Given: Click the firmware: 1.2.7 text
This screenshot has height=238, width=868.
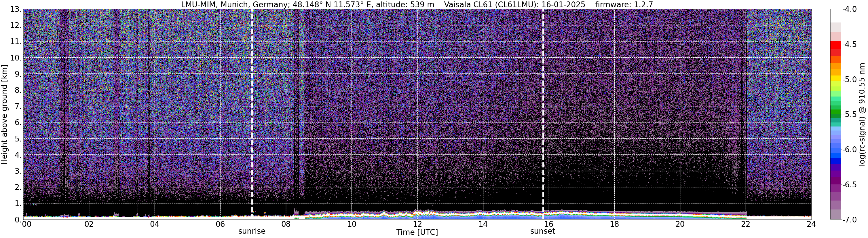Looking at the screenshot, I should (x=624, y=4).
